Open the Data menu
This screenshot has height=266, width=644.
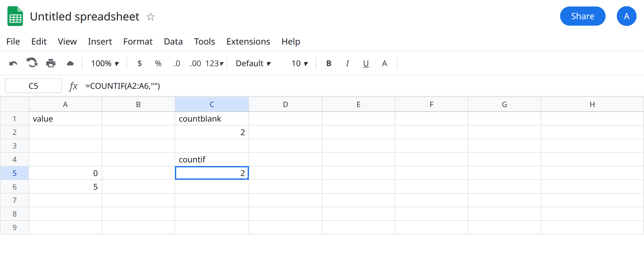point(173,41)
